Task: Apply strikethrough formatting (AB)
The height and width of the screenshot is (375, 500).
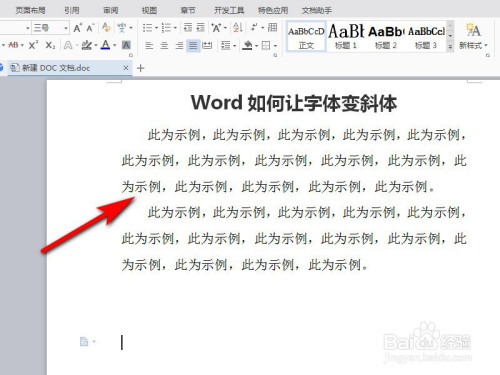Action: [13, 45]
